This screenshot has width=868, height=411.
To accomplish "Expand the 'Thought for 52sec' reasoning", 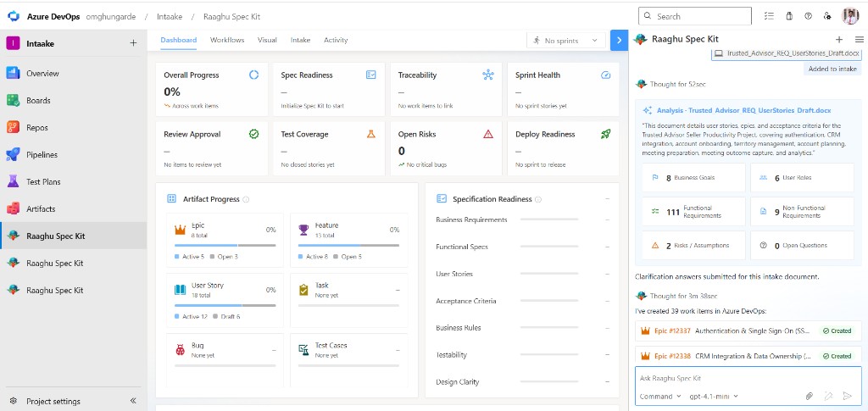I will coord(677,84).
